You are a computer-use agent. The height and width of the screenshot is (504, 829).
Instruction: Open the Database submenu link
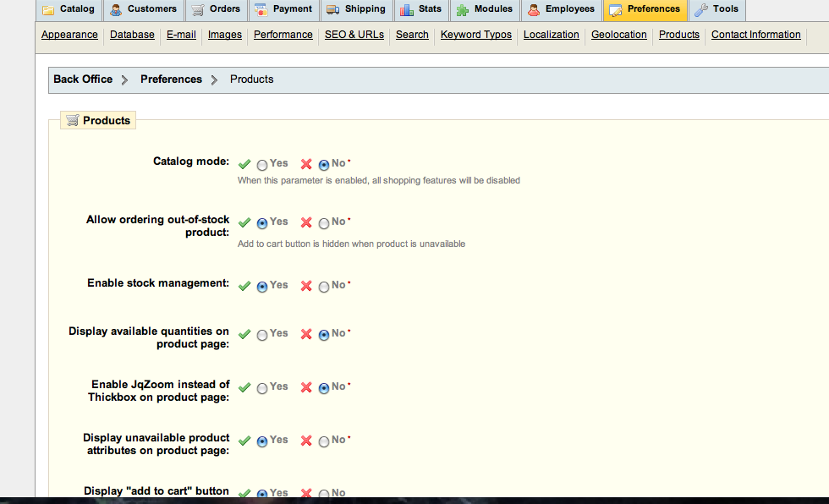click(132, 35)
